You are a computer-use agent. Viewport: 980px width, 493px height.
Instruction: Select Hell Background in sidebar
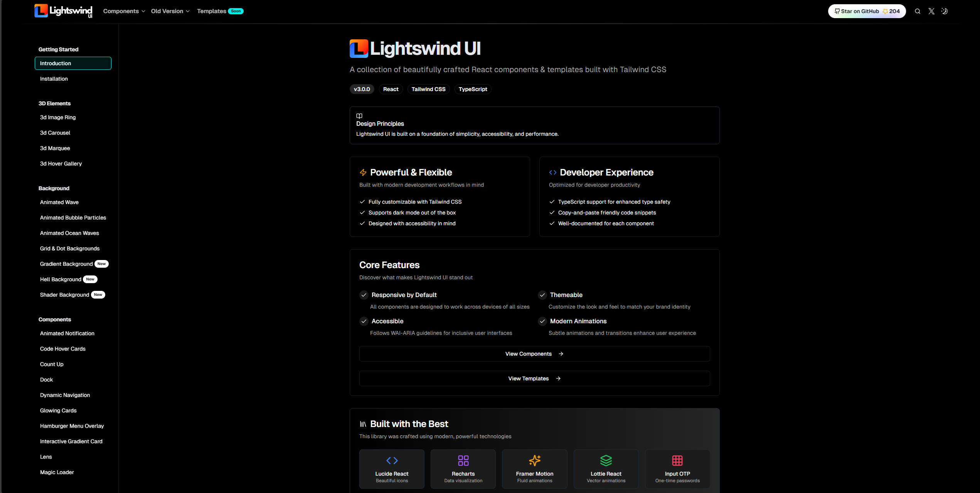(x=61, y=279)
